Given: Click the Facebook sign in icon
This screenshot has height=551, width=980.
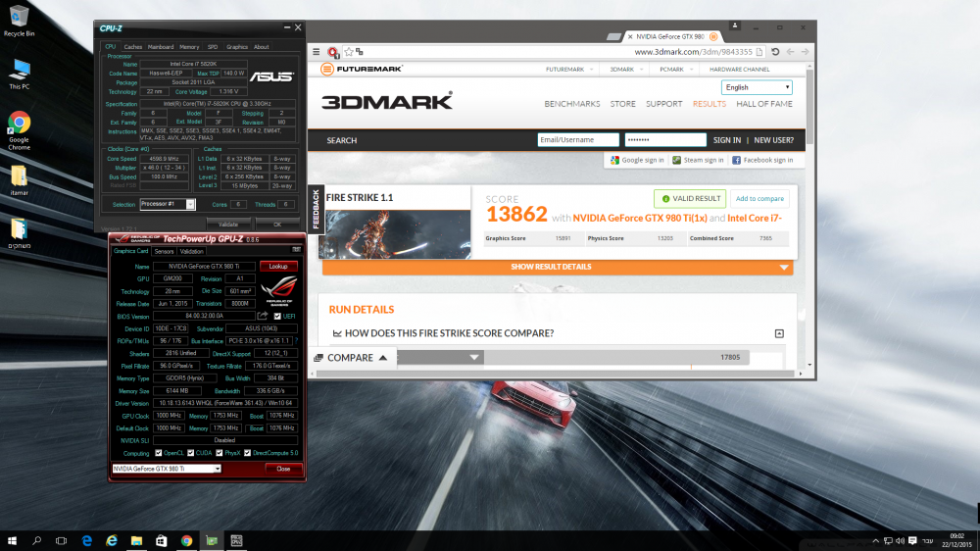Looking at the screenshot, I should 736,160.
